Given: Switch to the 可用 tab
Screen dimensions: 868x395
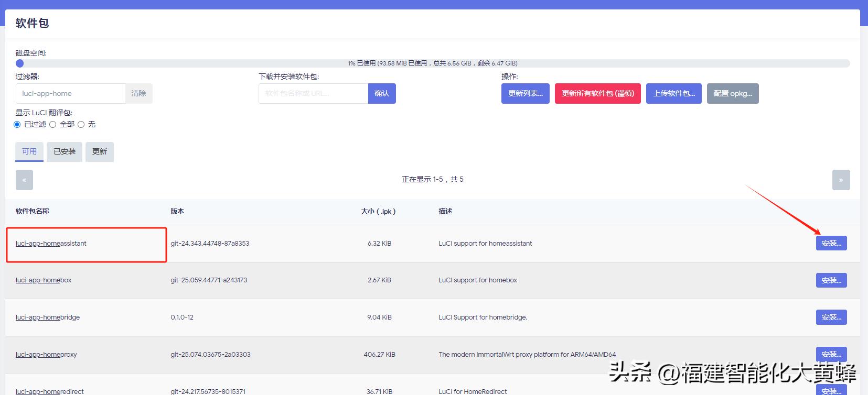Looking at the screenshot, I should (29, 151).
